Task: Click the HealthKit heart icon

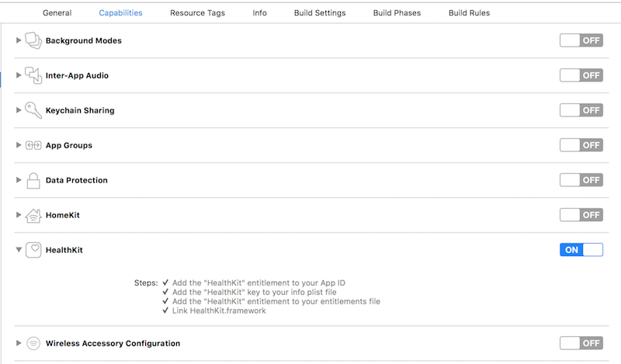Action: point(33,250)
